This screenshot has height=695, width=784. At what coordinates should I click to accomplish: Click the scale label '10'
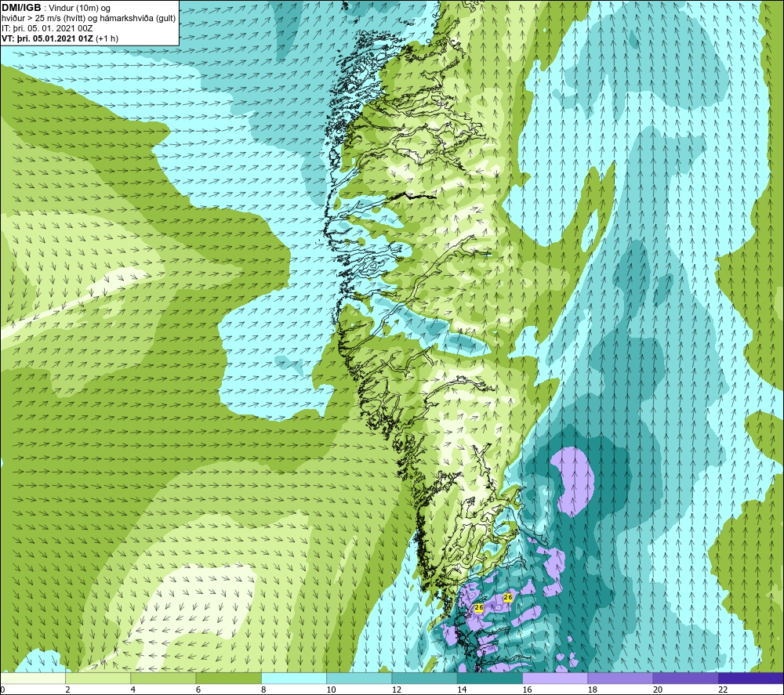pyautogui.click(x=332, y=690)
